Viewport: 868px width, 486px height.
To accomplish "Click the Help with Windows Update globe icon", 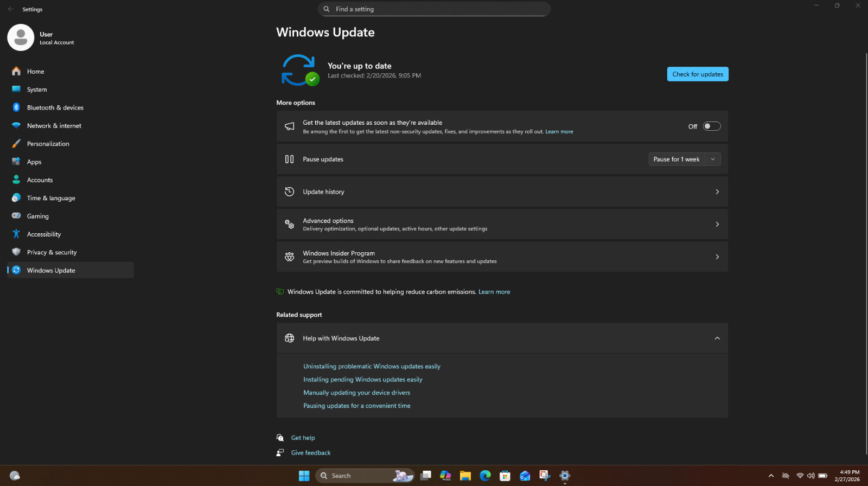I will click(x=290, y=338).
